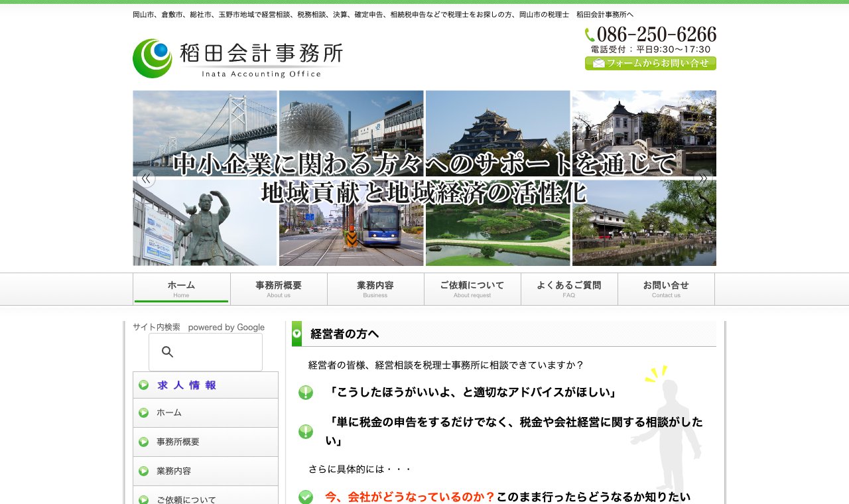Click the bridge photo in the slideshow
Image resolution: width=849 pixels, height=504 pixels.
click(x=205, y=133)
